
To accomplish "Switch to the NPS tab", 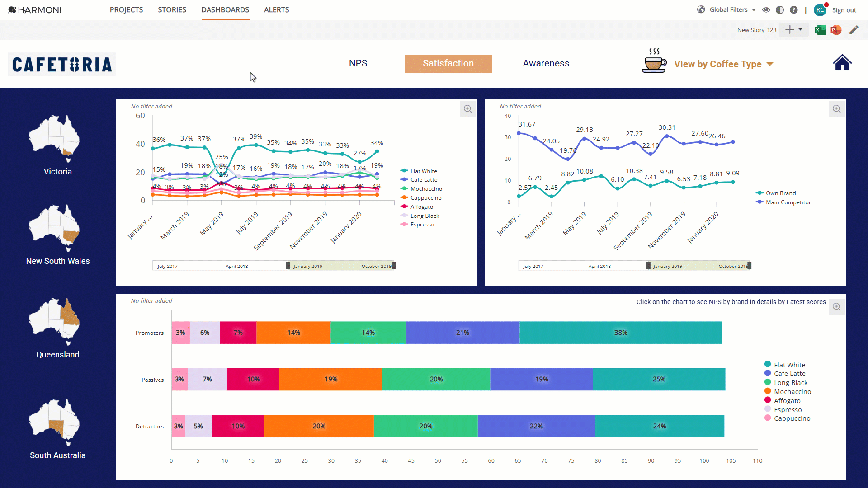I will [x=358, y=63].
